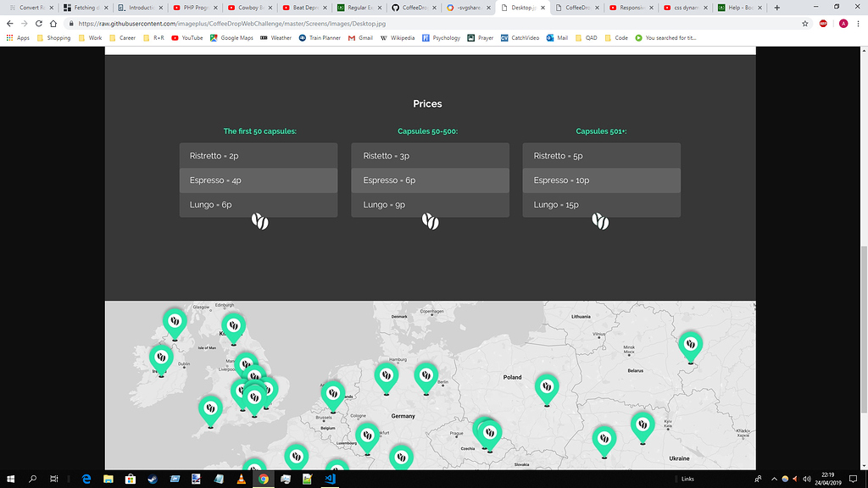Toggle the bookmark star for this page
The width and height of the screenshot is (868, 488).
coord(805,25)
